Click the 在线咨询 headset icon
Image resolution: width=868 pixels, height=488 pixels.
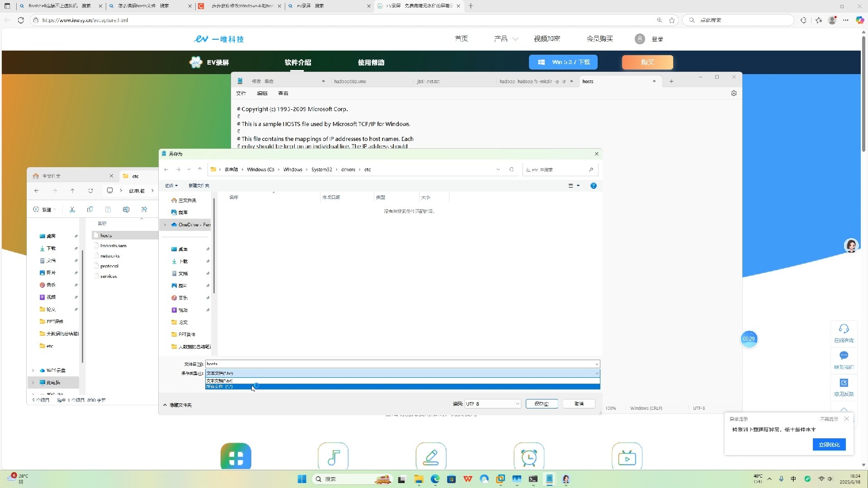pyautogui.click(x=844, y=328)
